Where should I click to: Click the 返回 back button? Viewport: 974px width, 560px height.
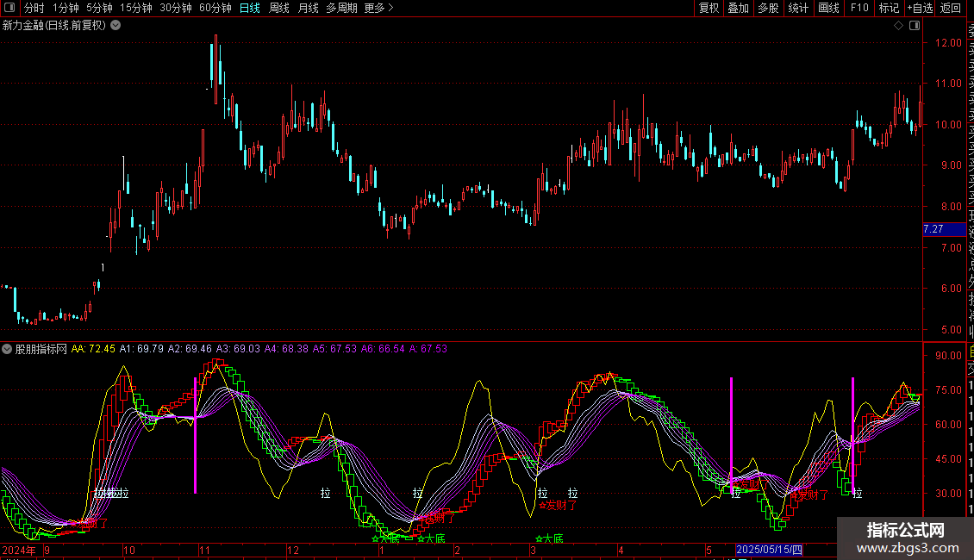click(x=951, y=9)
